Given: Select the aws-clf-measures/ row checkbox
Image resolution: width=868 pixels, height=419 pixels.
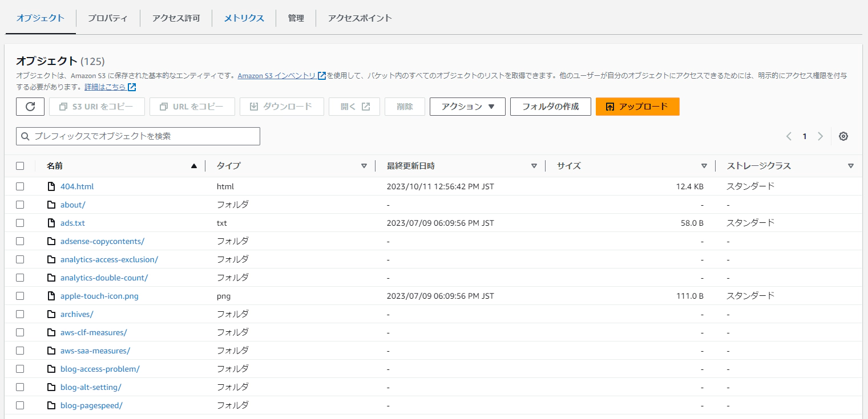Looking at the screenshot, I should coord(20,332).
